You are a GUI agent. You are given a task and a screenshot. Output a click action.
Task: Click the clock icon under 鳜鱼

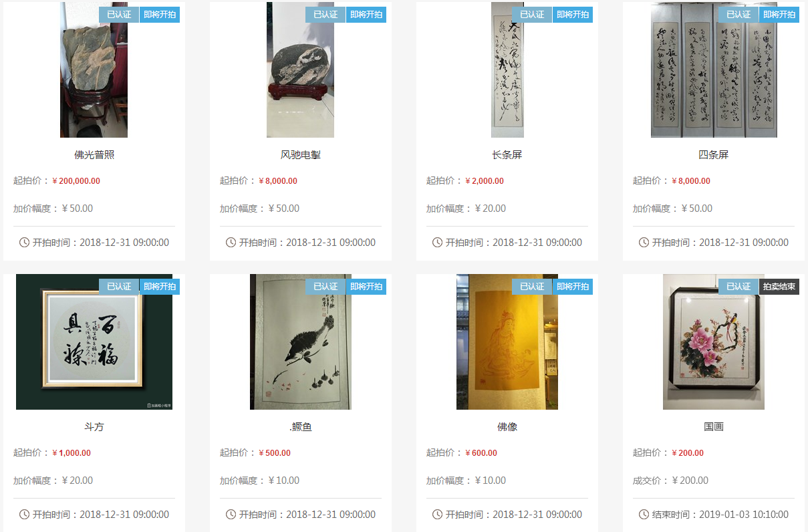(231, 515)
